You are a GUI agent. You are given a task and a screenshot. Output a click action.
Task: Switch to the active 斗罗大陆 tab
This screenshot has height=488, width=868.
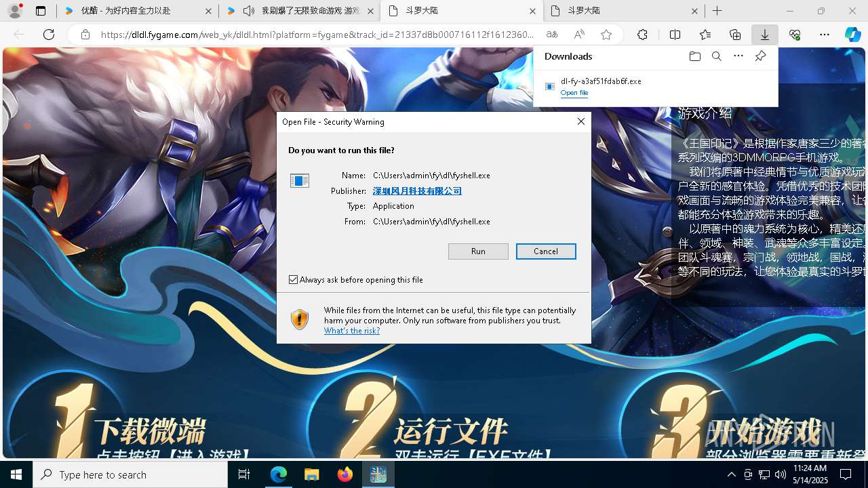pyautogui.click(x=462, y=11)
